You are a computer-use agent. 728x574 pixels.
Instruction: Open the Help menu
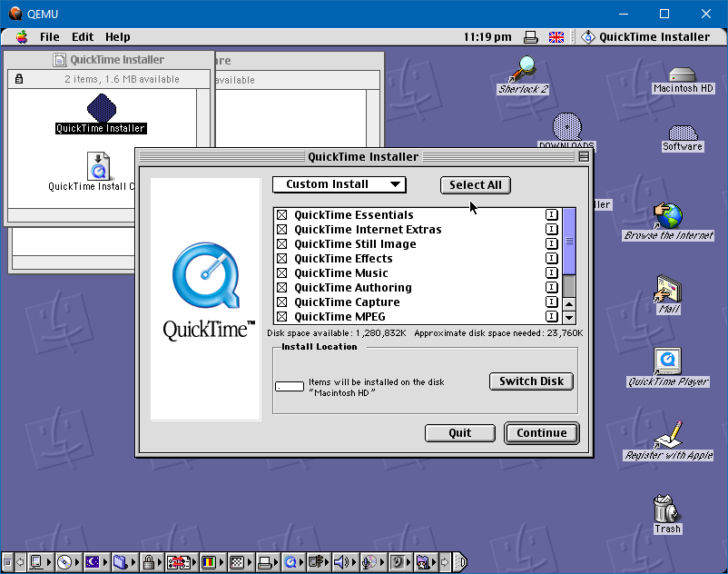pyautogui.click(x=116, y=37)
